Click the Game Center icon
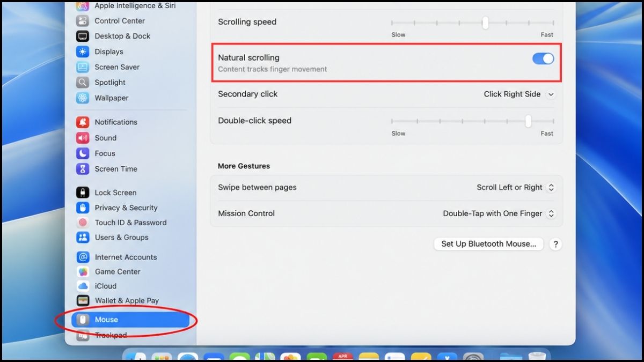The image size is (644, 362). (83, 272)
